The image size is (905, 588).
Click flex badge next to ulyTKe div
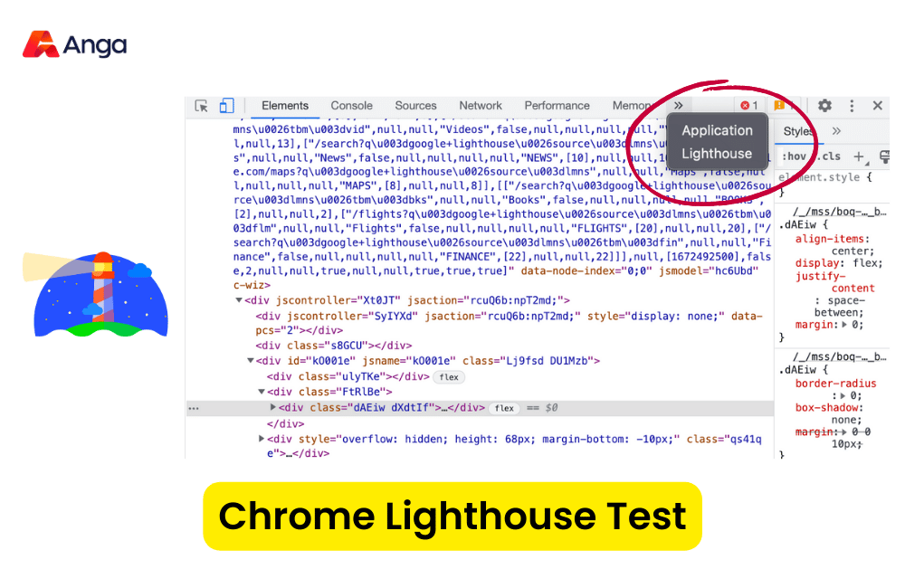[x=449, y=377]
